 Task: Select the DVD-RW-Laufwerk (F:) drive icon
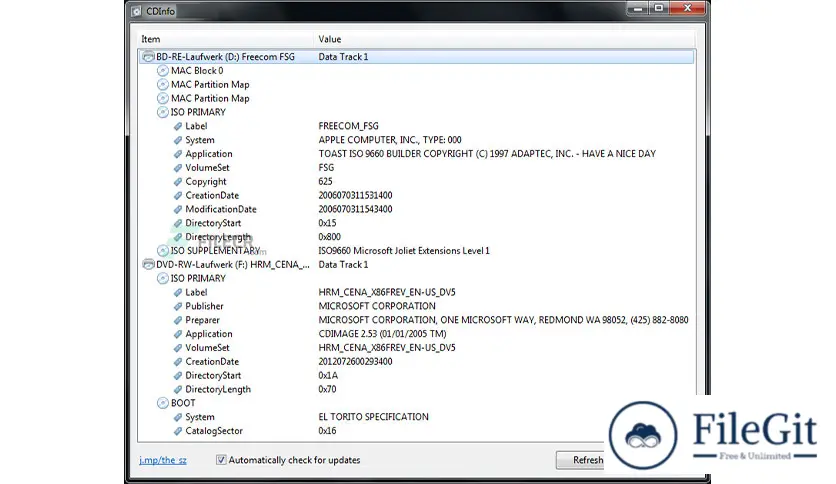pyautogui.click(x=148, y=264)
